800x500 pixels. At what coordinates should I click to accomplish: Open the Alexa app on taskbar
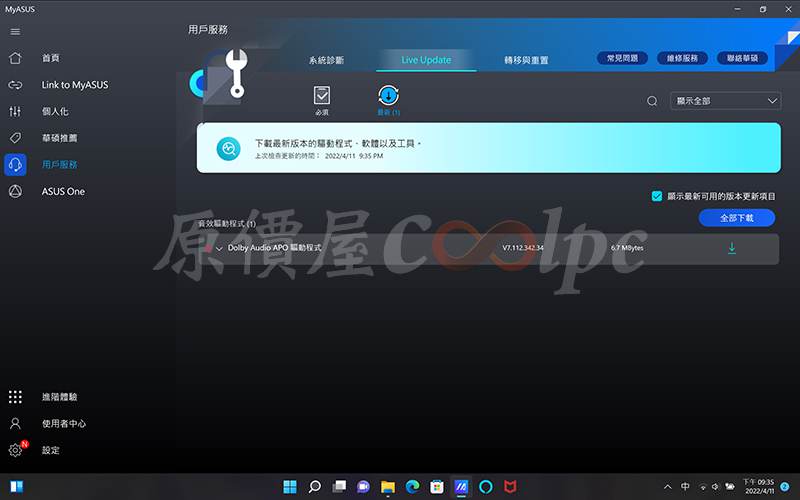click(486, 487)
